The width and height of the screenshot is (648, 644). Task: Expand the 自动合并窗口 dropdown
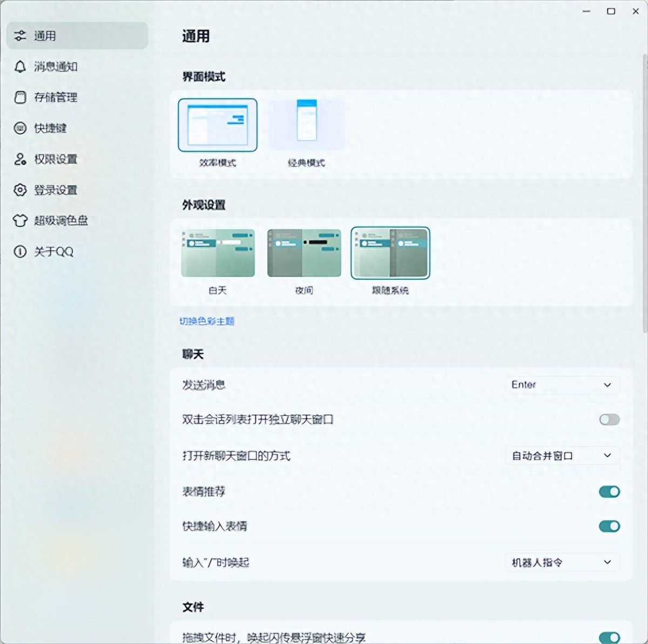(562, 455)
